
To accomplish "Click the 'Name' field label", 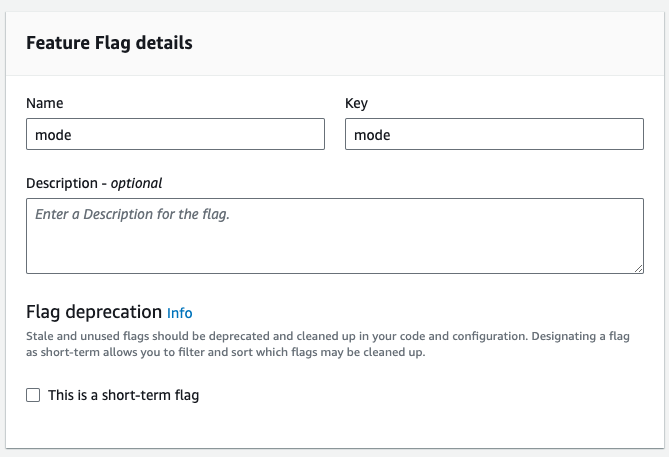I will click(x=44, y=103).
